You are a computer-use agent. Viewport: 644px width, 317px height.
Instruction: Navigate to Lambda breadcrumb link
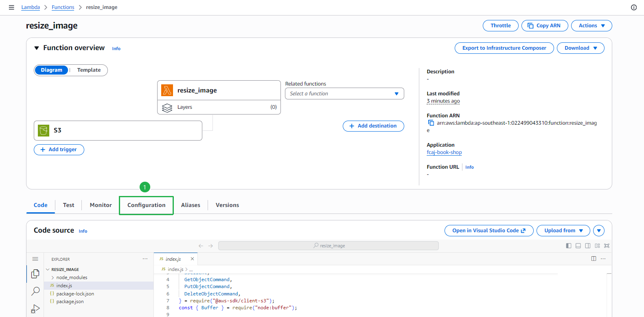(31, 7)
